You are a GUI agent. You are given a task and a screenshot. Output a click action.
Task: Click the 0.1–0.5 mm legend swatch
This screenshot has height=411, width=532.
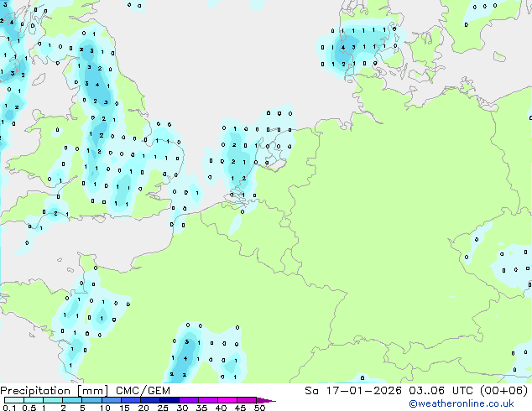pyautogui.click(x=14, y=400)
